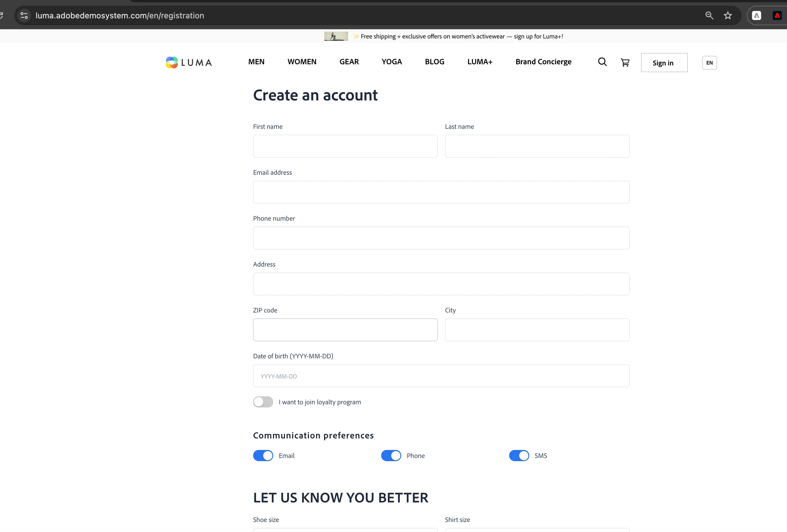787x532 pixels.
Task: Click the browser address bar URL
Action: [x=120, y=15]
